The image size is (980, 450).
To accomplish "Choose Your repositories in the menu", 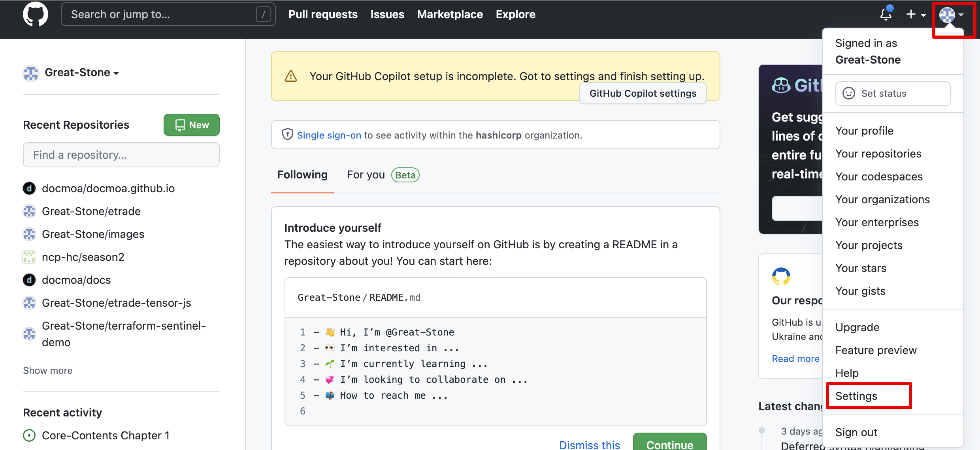I will [x=878, y=154].
